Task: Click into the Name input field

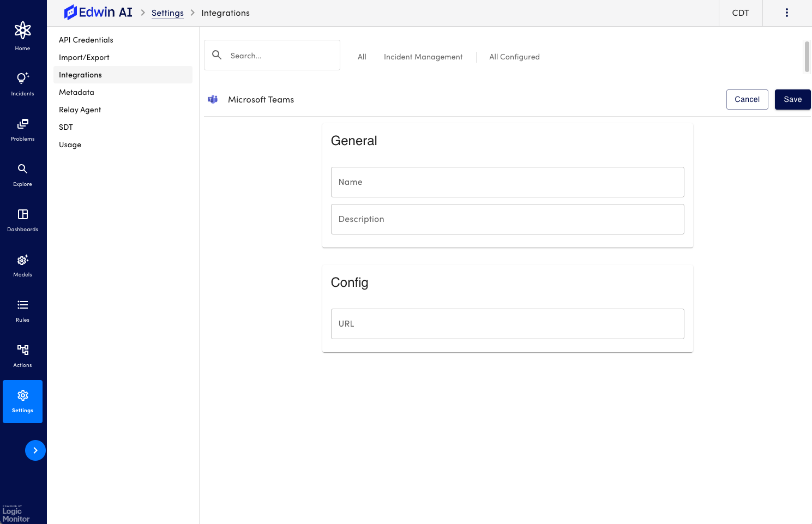Action: point(507,182)
